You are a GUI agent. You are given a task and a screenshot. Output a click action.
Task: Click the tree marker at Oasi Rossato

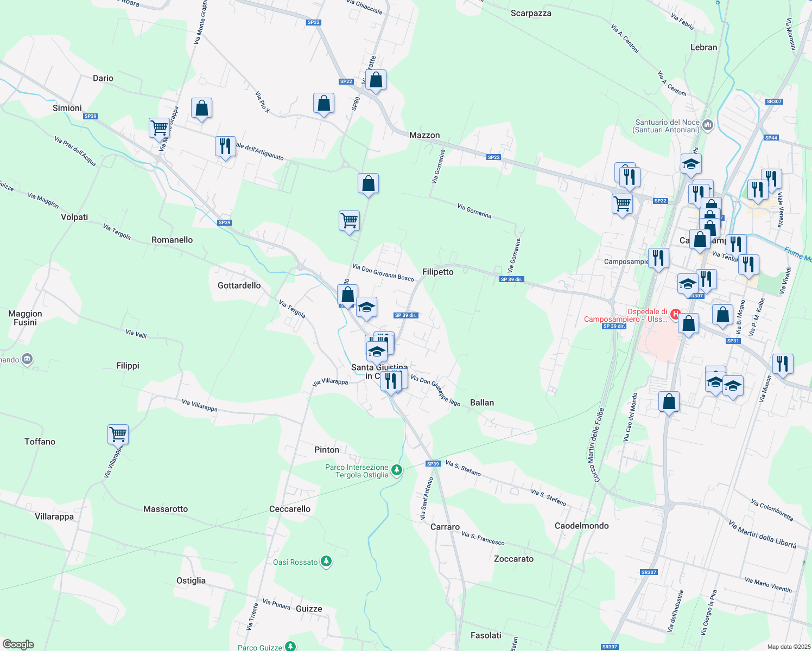pos(326,561)
